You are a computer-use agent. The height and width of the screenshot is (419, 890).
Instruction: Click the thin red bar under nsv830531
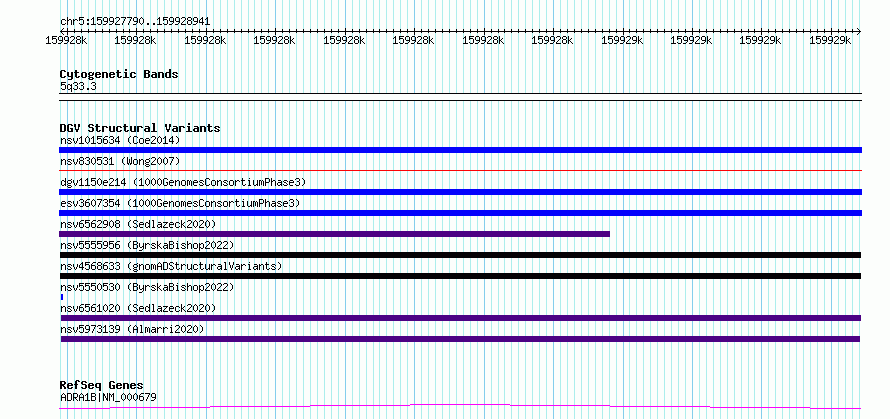click(460, 170)
